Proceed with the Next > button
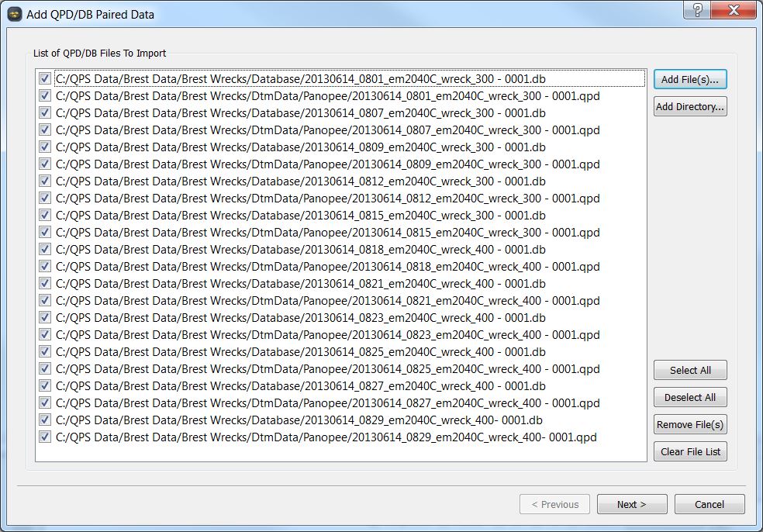The height and width of the screenshot is (532, 763). (632, 504)
